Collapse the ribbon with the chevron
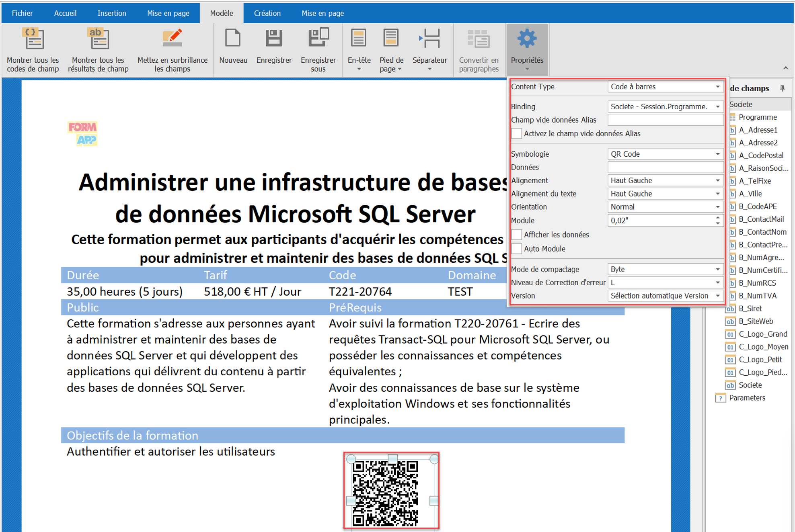Image resolution: width=795 pixels, height=532 pixels. click(x=785, y=68)
